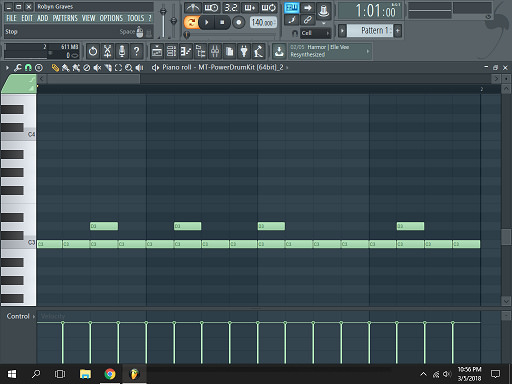Add new pattern with plus button
Screen dimensions: 512x384
[397, 31]
